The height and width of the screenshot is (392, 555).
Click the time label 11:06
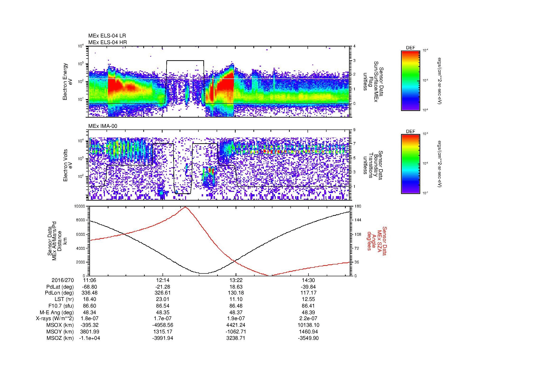coord(89,280)
